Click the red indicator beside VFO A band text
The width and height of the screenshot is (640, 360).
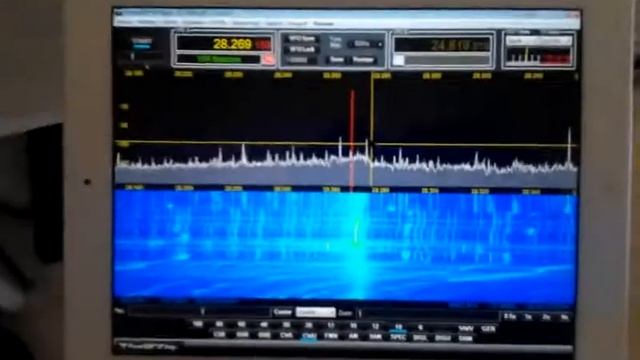[x=267, y=60]
